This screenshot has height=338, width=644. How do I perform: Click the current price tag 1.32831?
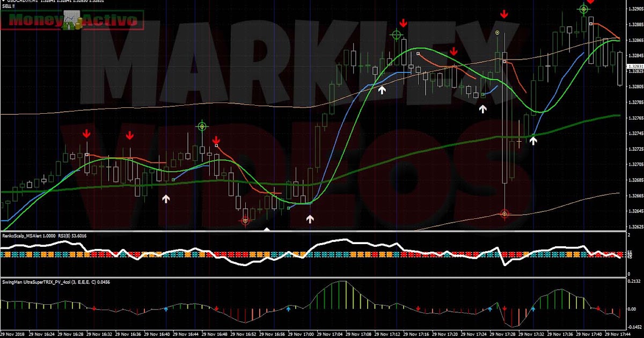[635, 65]
